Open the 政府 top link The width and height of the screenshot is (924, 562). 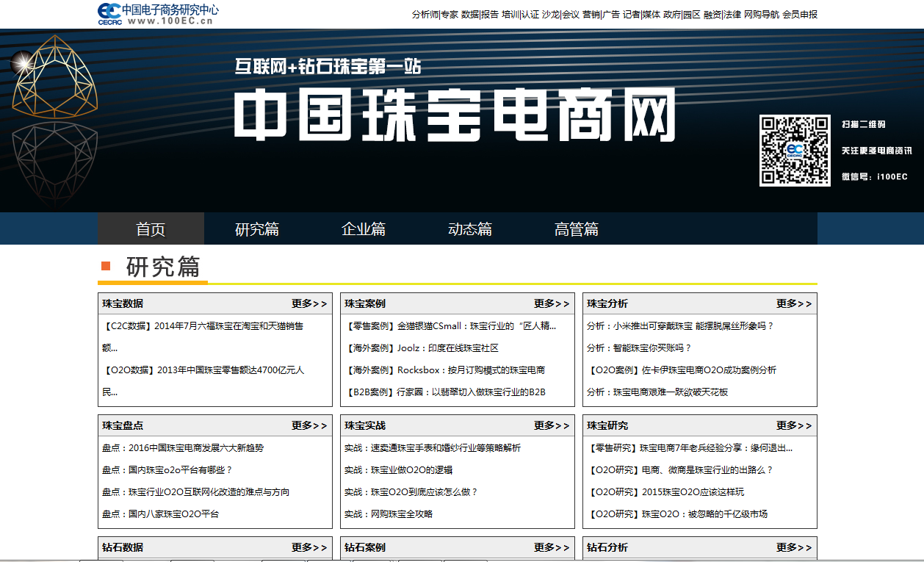coord(672,14)
